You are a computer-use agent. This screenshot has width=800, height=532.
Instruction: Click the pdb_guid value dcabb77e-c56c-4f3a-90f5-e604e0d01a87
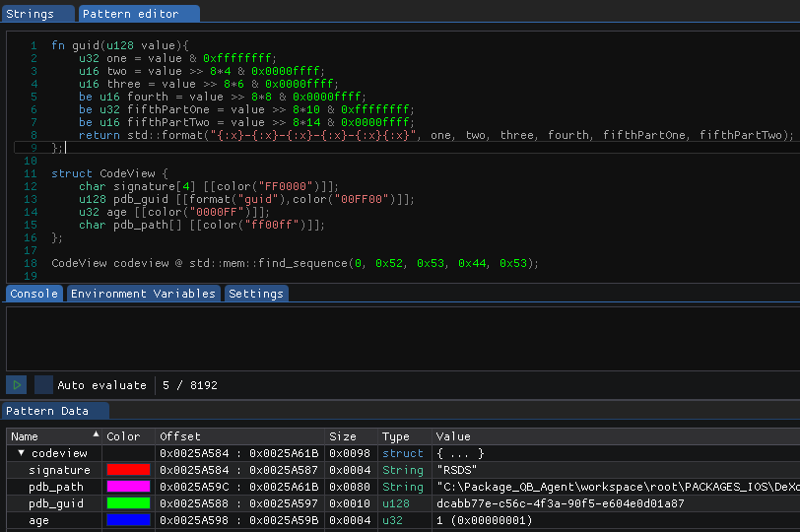point(561,503)
